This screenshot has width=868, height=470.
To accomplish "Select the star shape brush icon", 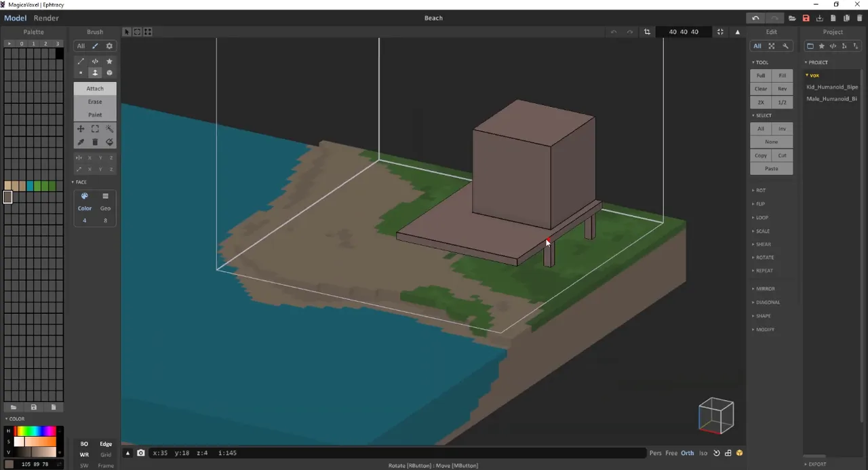I will [109, 61].
